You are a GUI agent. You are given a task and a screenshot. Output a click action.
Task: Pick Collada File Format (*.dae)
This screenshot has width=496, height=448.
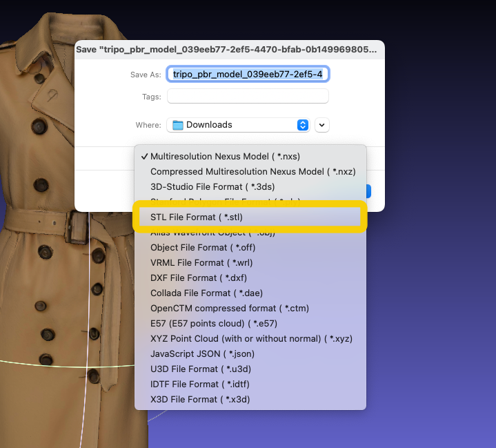pyautogui.click(x=250, y=293)
